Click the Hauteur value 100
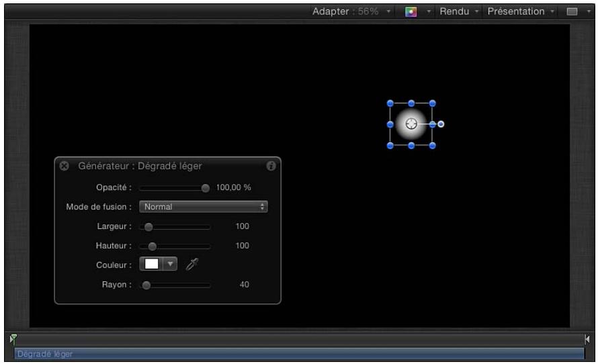This screenshot has height=364, width=598. [242, 246]
